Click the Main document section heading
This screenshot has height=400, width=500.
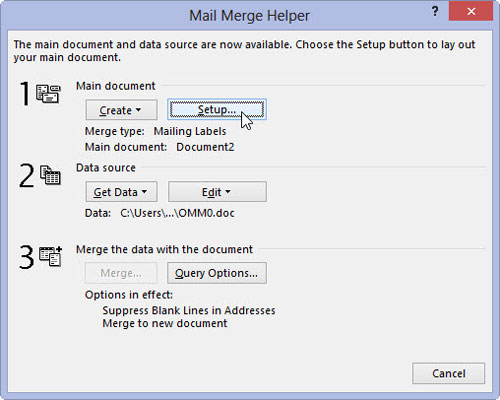click(116, 86)
